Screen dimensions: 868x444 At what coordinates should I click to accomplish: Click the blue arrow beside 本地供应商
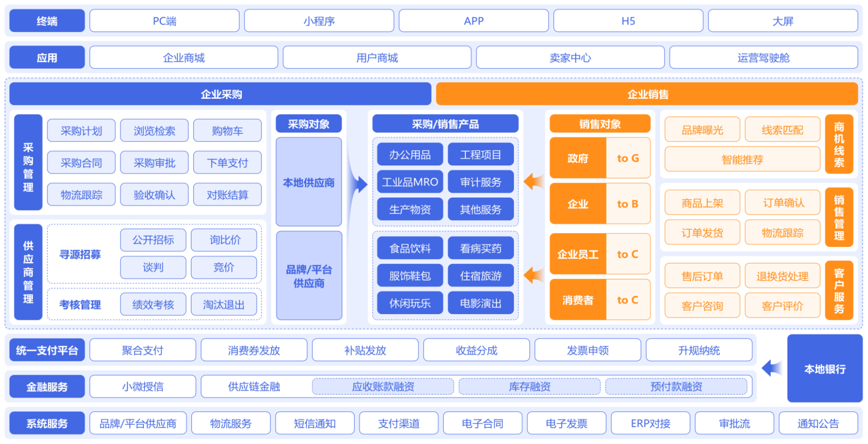pyautogui.click(x=360, y=184)
